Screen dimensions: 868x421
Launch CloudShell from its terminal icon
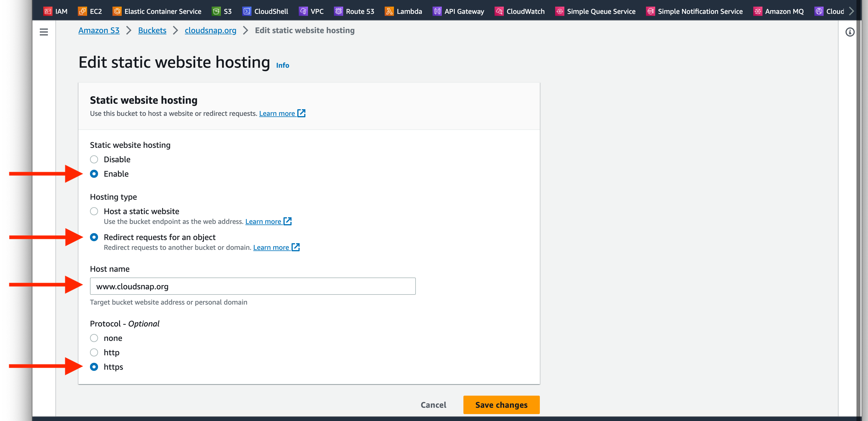(247, 12)
